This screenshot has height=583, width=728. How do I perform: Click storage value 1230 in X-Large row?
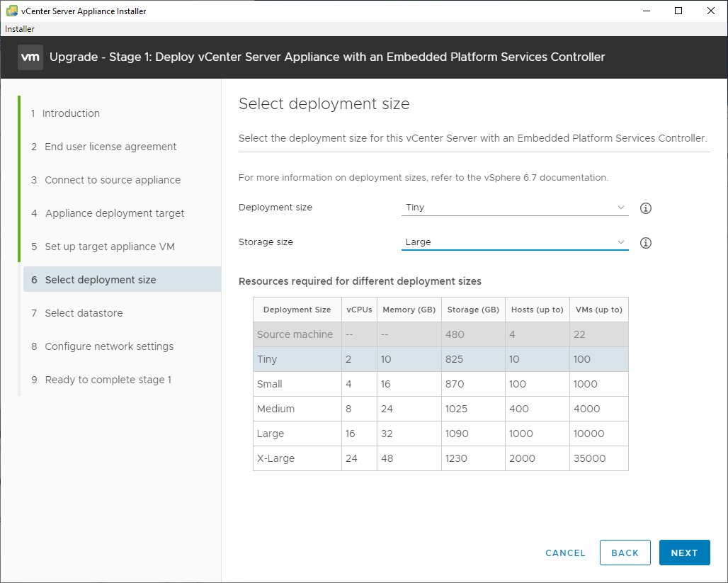point(456,458)
